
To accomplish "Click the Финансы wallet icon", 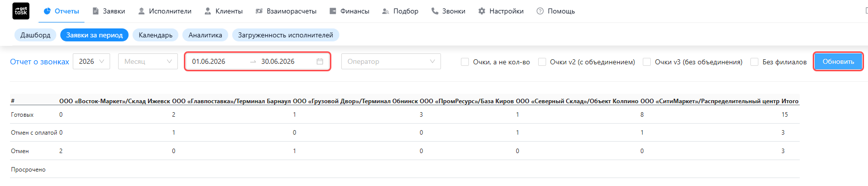I will tap(333, 11).
